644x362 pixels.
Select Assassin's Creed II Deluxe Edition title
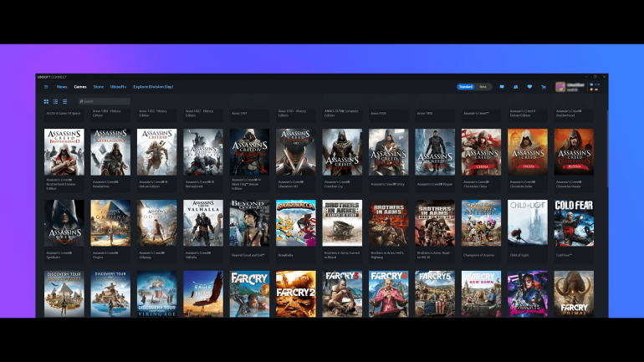pos(524,113)
